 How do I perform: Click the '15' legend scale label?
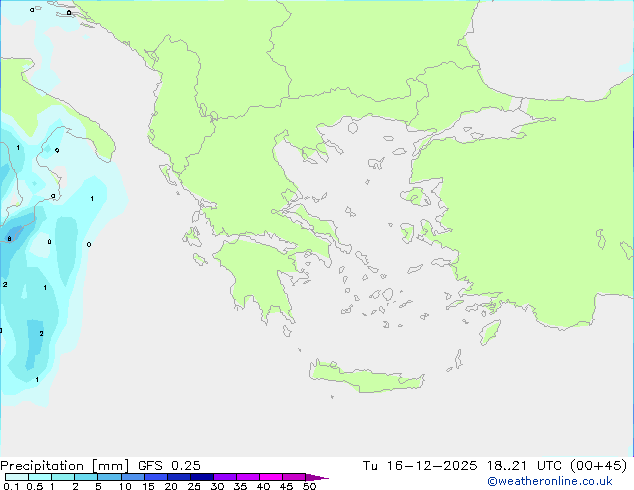(x=148, y=486)
